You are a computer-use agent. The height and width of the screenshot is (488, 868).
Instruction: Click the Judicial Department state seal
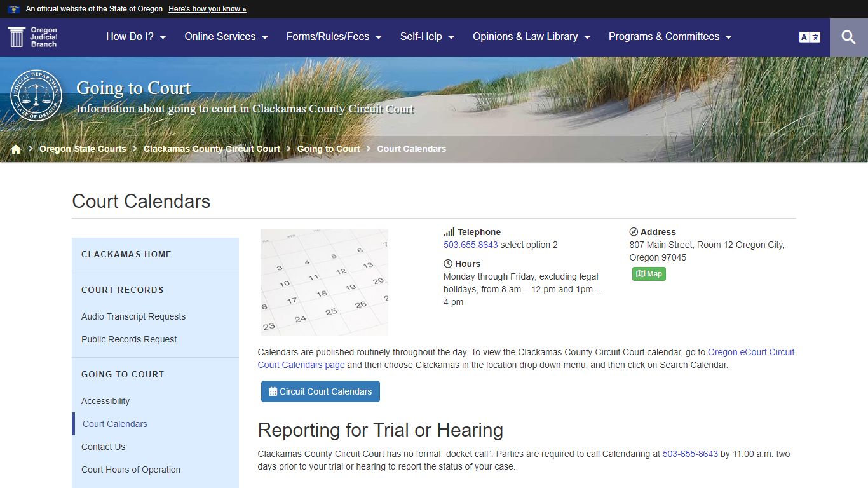pos(37,95)
